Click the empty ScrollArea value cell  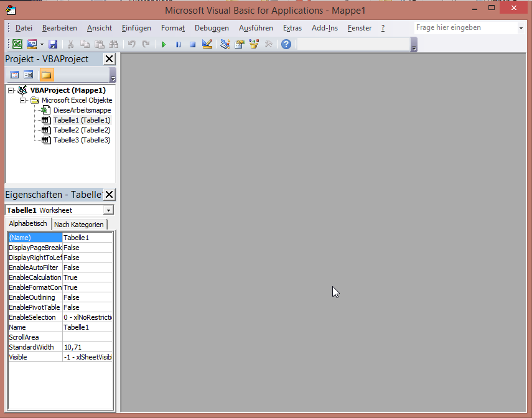(88, 337)
